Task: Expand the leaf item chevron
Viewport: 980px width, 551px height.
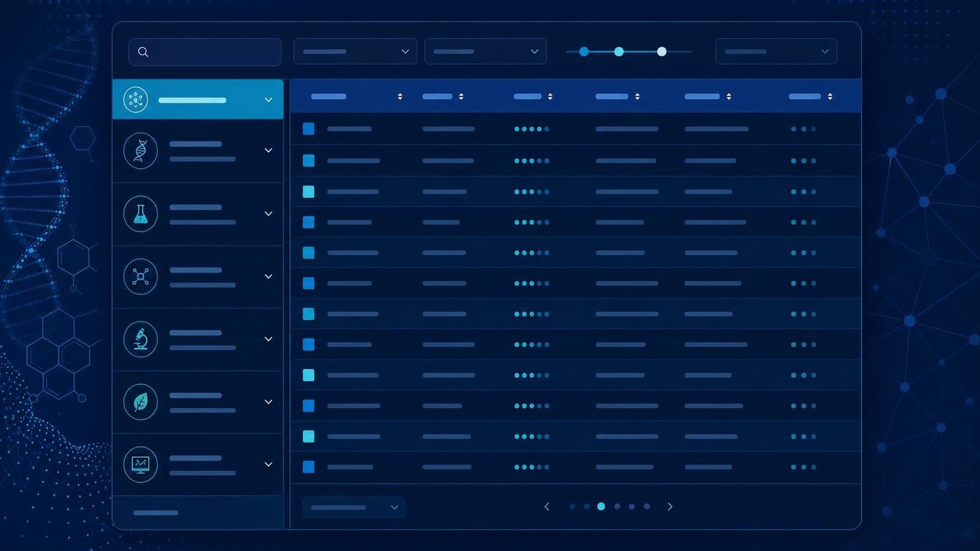Action: (x=268, y=402)
